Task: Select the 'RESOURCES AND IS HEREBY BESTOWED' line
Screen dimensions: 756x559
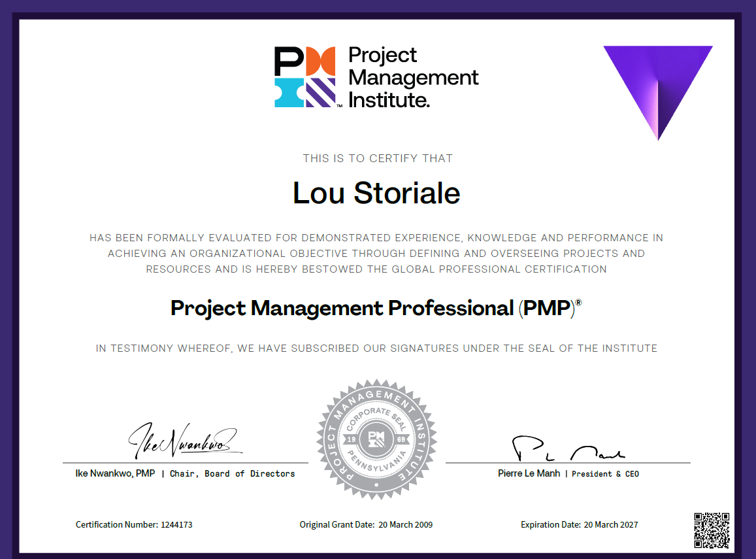Action: pos(376,269)
